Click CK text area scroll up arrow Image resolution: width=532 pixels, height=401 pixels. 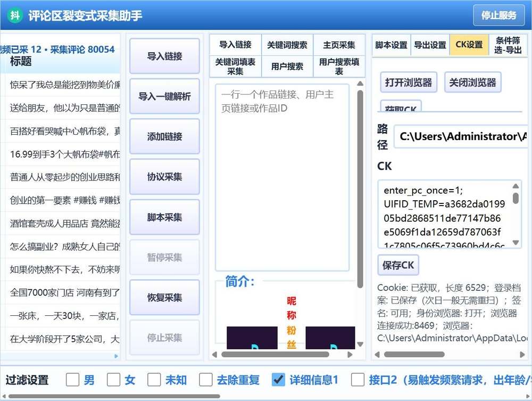516,186
